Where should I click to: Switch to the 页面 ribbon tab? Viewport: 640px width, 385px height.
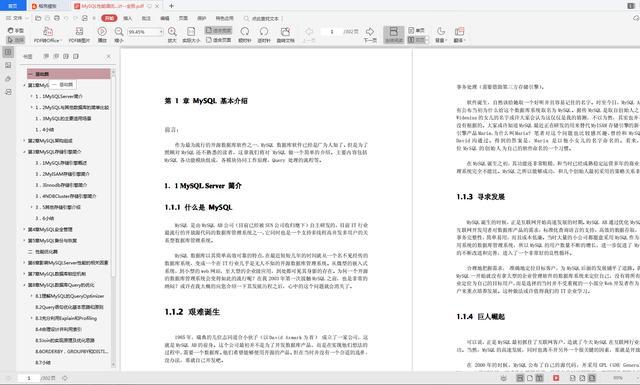pyautogui.click(x=183, y=18)
